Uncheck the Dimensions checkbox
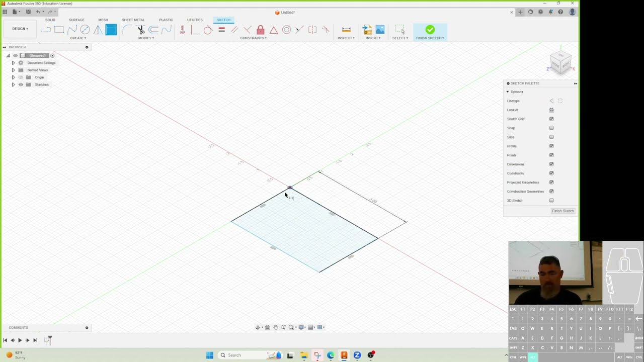 pos(551,164)
